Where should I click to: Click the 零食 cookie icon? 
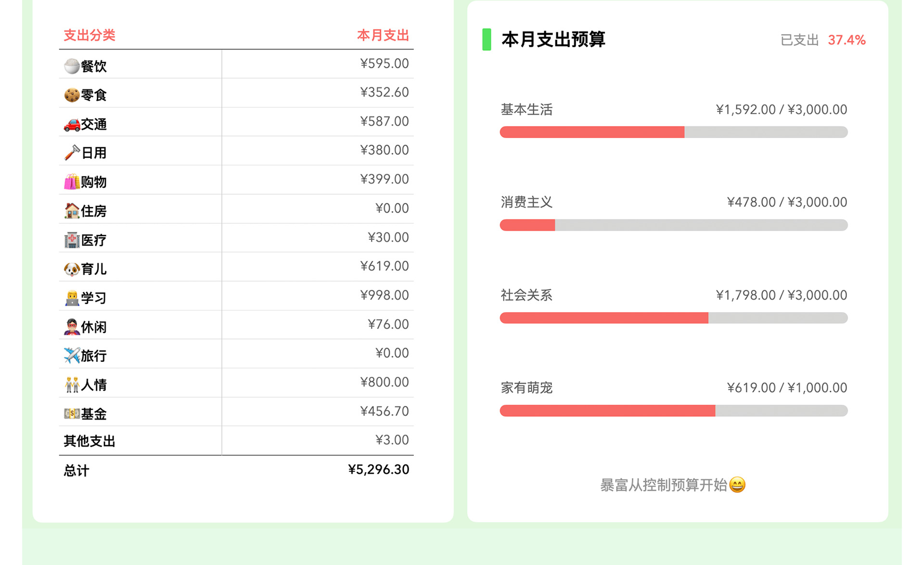coord(71,95)
